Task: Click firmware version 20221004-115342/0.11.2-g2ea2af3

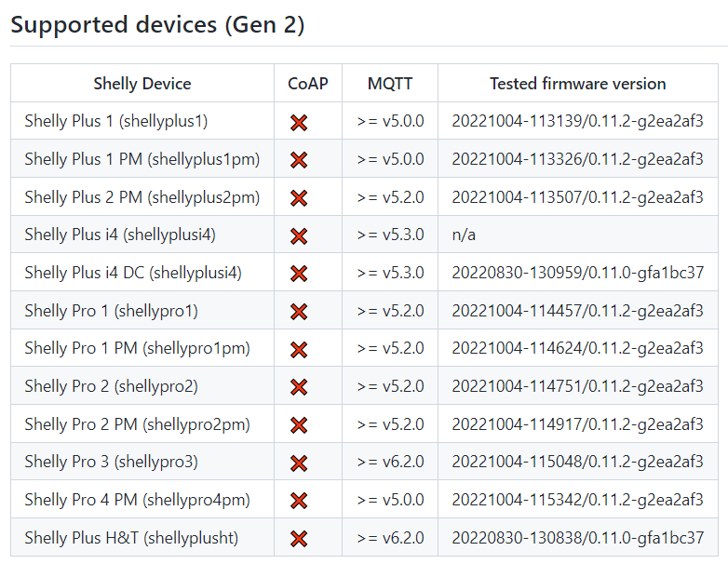Action: (577, 500)
